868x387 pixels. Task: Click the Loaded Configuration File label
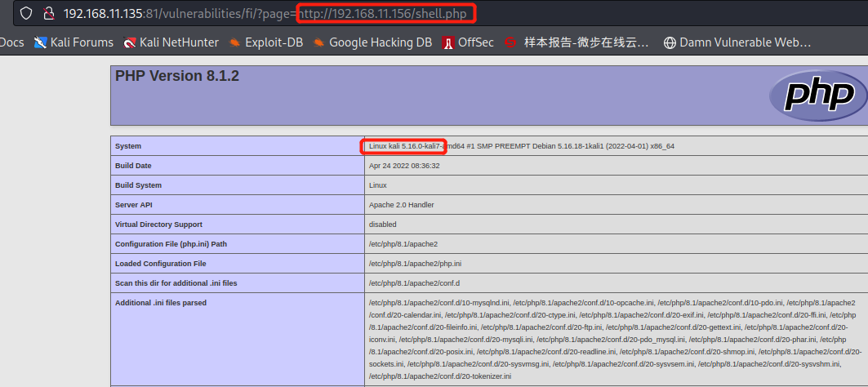pyautogui.click(x=161, y=264)
